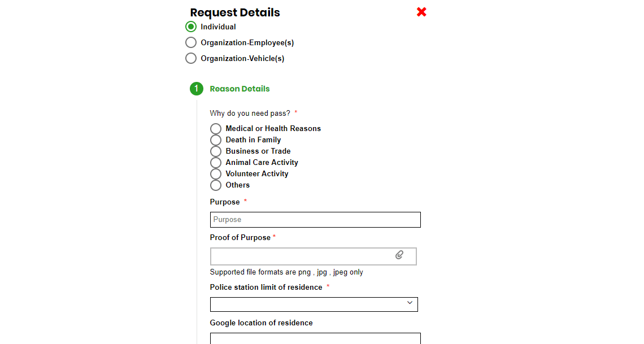The width and height of the screenshot is (644, 344).
Task: Choose Organization-Employee(s) request type
Action: (191, 42)
